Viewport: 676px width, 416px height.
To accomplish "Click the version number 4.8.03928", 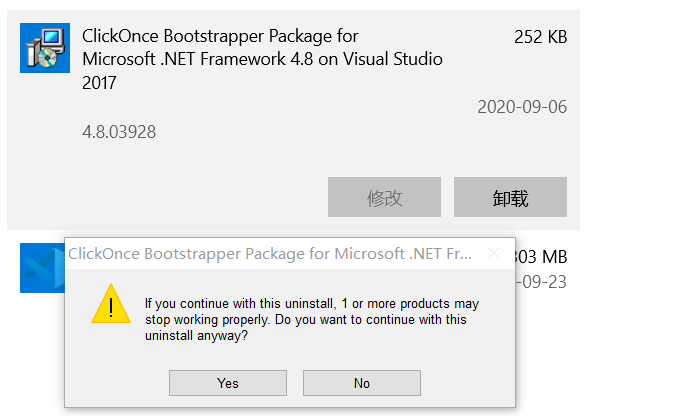I will pyautogui.click(x=119, y=132).
